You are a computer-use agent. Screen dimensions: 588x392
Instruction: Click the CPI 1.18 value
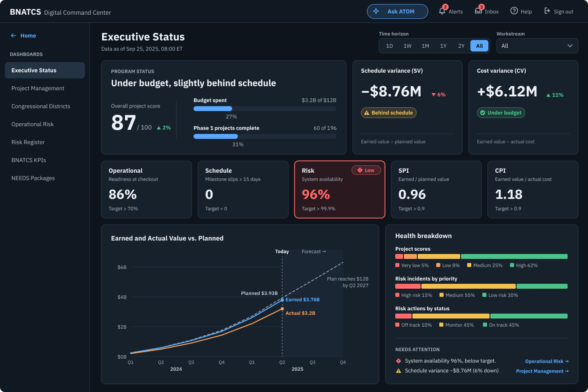509,194
